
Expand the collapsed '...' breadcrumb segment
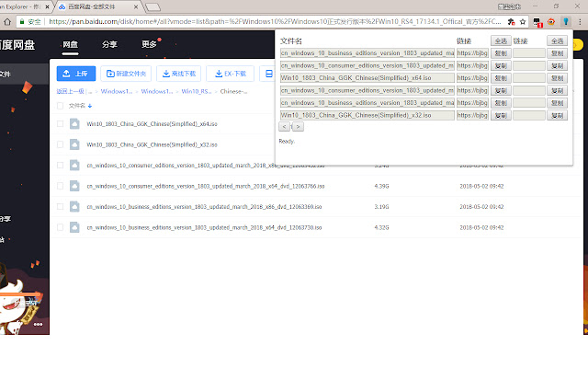coord(90,91)
